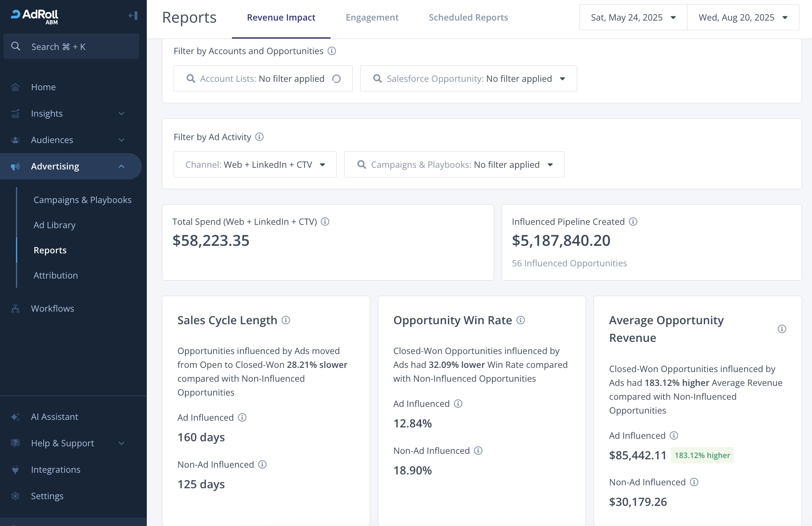Collapse the sidebar with the arrow icon
Image resolution: width=812 pixels, height=526 pixels.
pyautogui.click(x=133, y=16)
